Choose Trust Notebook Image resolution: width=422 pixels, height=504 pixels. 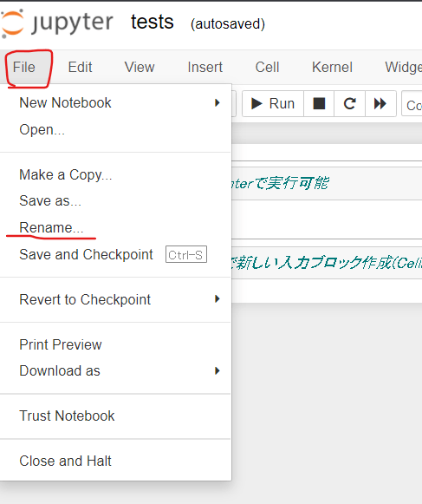(x=115, y=416)
